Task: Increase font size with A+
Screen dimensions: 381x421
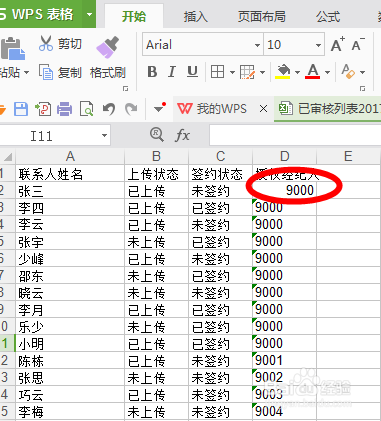Action: coord(338,44)
